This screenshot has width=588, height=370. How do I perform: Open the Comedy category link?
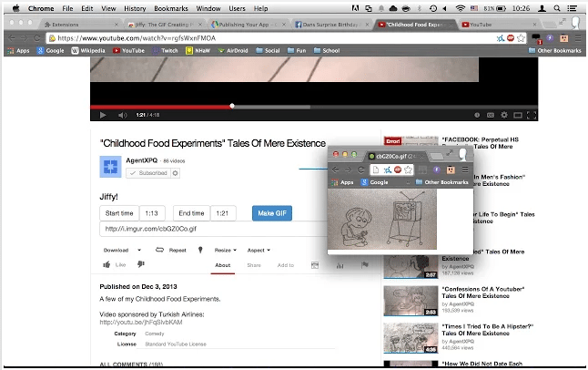pos(155,334)
